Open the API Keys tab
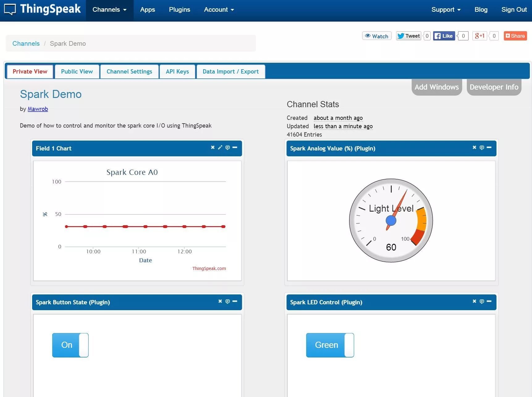Image resolution: width=532 pixels, height=397 pixels. pos(177,71)
